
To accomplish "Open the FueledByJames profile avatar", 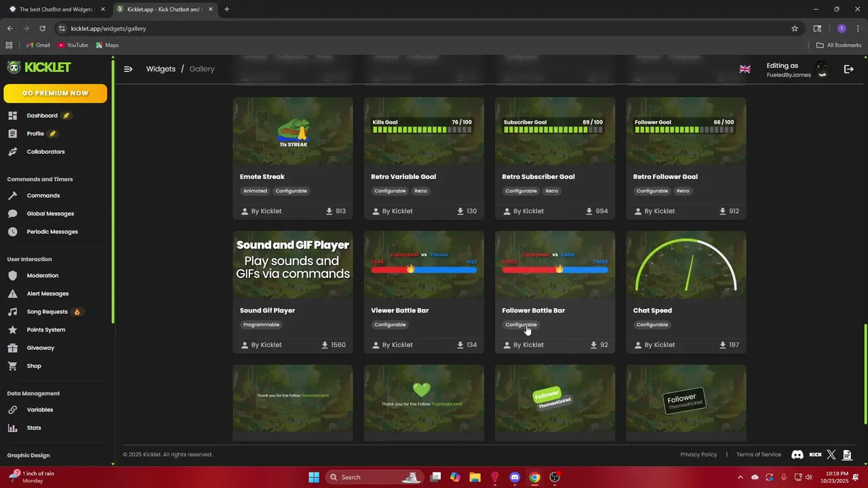I will pyautogui.click(x=822, y=69).
